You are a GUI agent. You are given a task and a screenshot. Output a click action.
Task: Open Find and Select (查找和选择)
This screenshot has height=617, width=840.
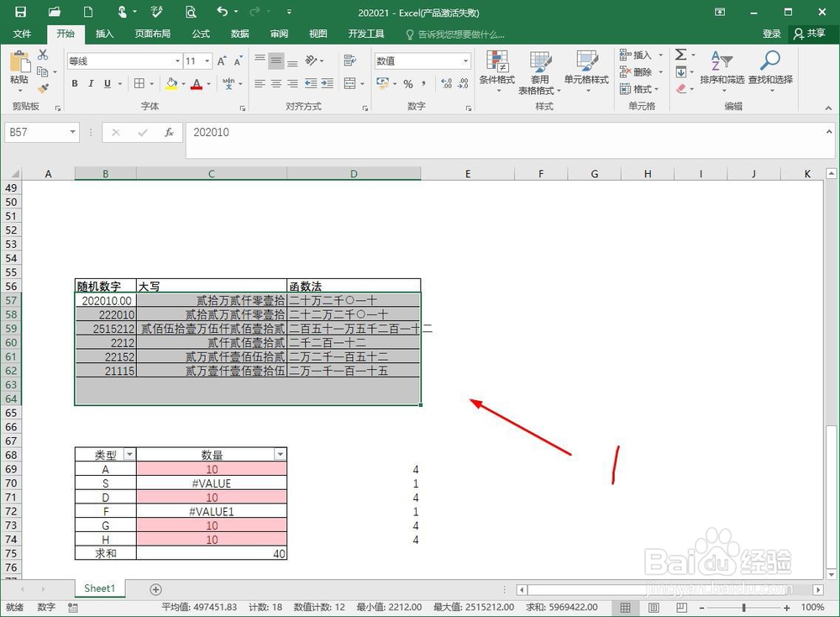770,71
